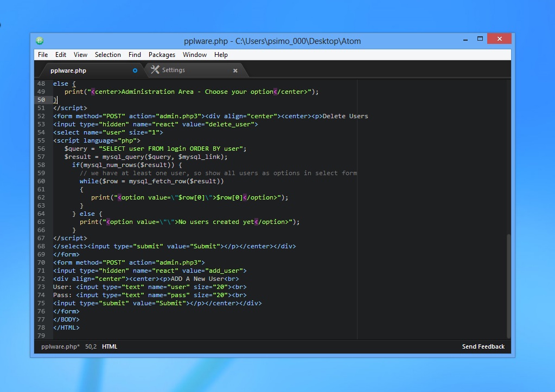The width and height of the screenshot is (555, 392).
Task: Click the "Administration Area" print line
Action: point(192,92)
